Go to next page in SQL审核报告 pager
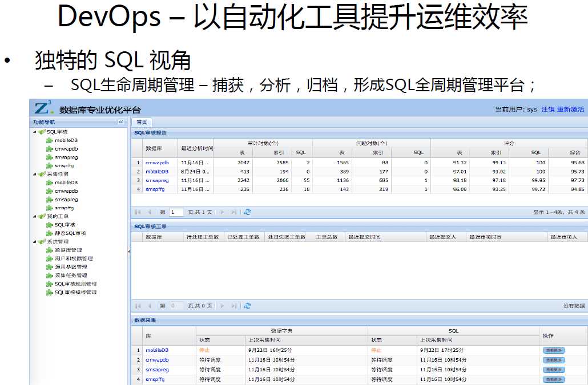 point(222,212)
